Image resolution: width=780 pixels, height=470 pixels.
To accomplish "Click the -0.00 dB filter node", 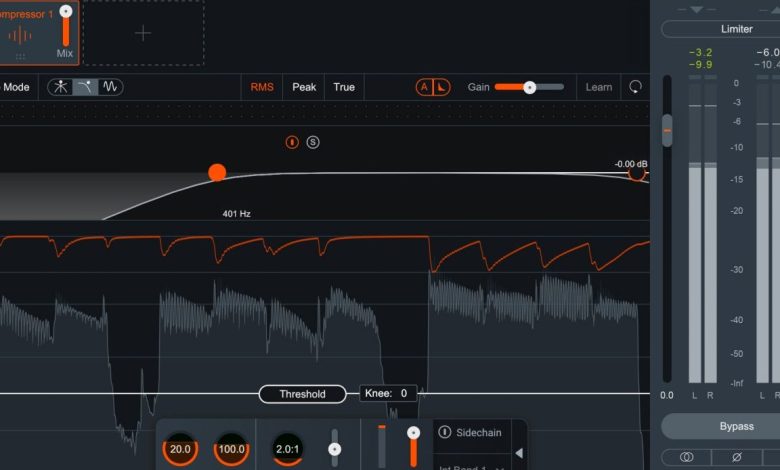I will tap(637, 173).
